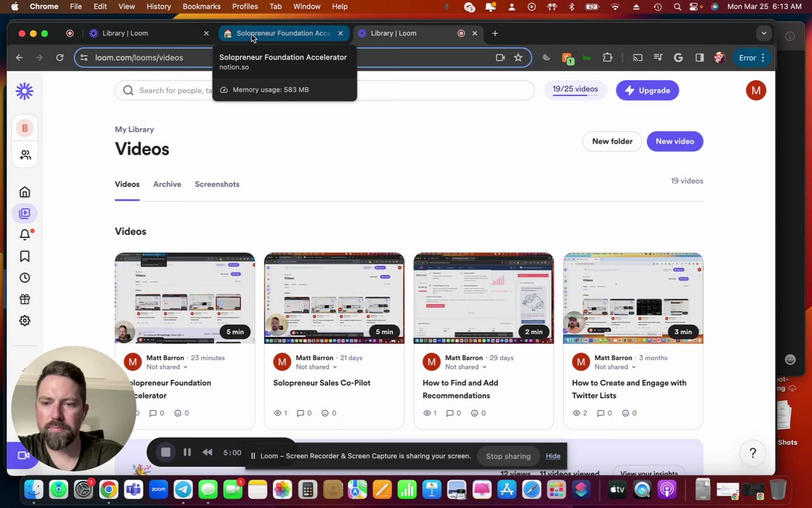
Task: Open Spotlight search in the menu bar
Action: point(678,6)
